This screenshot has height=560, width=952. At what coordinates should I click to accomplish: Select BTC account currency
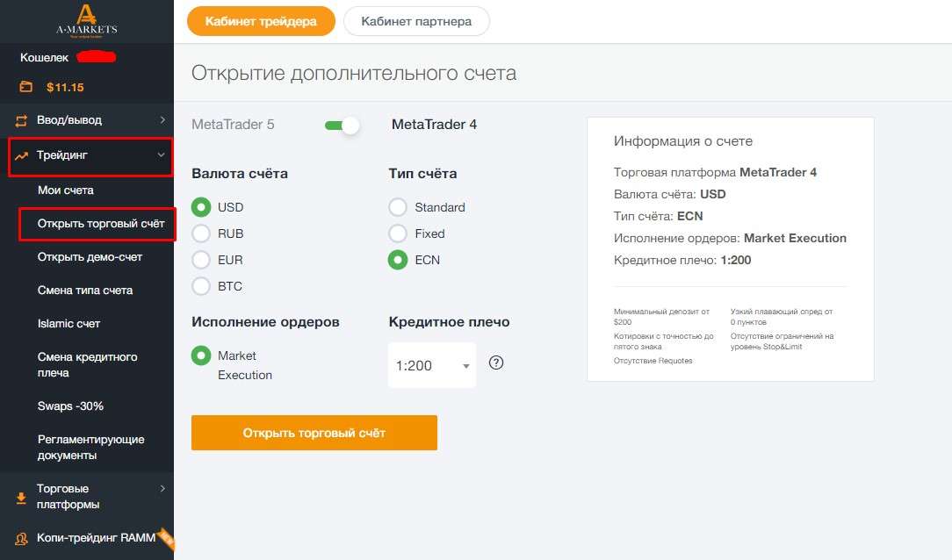coord(201,286)
